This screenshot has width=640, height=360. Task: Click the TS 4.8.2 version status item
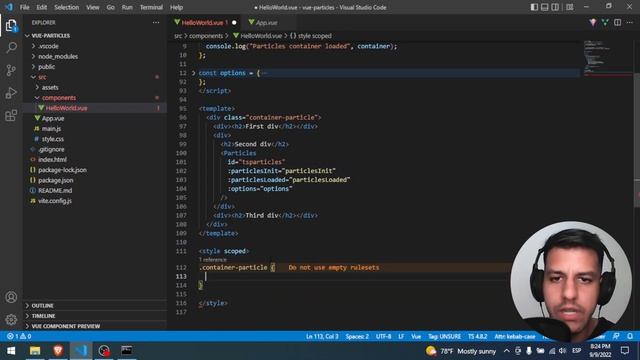(478, 336)
